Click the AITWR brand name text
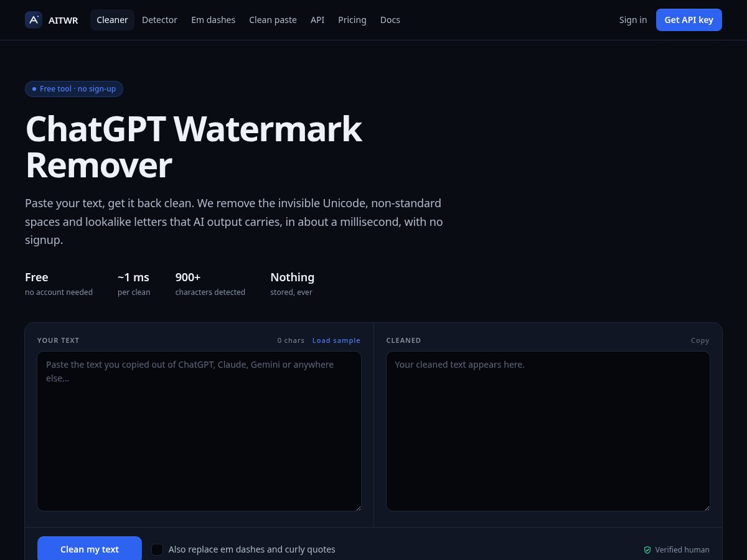 (63, 21)
